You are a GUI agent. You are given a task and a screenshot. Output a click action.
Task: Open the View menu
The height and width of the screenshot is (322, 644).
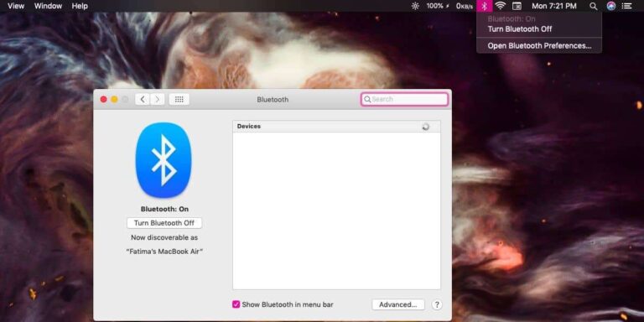click(16, 6)
